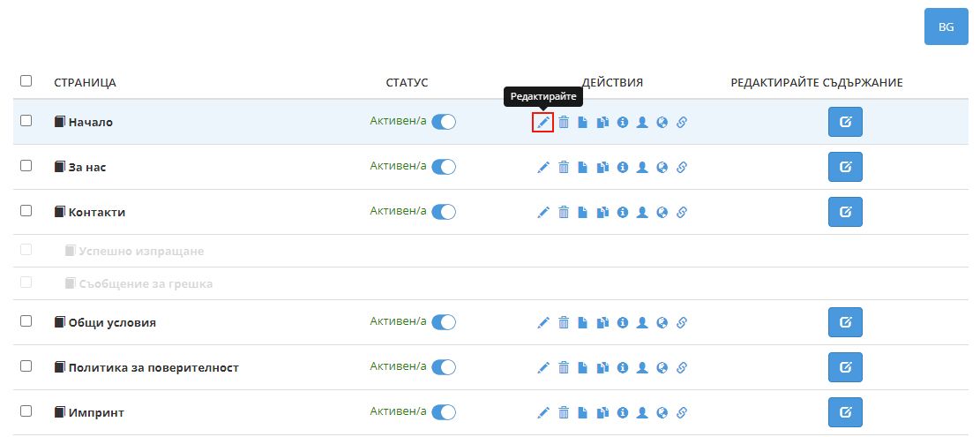
Task: Click the trash icon in Импринт row
Action: (564, 412)
